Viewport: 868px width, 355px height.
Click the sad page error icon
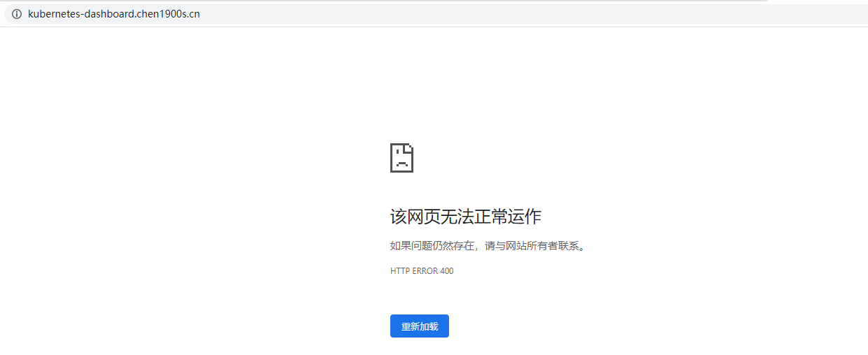(x=401, y=158)
